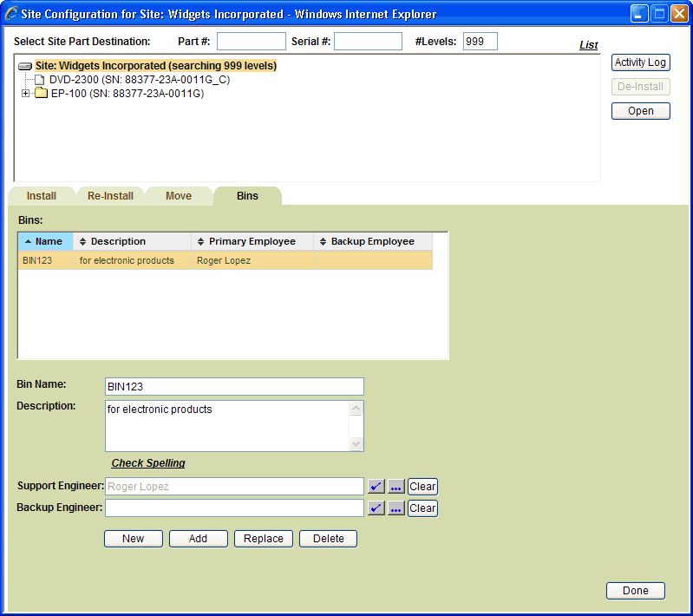The height and width of the screenshot is (616, 693).
Task: Focus the Part # input field
Action: pos(251,41)
